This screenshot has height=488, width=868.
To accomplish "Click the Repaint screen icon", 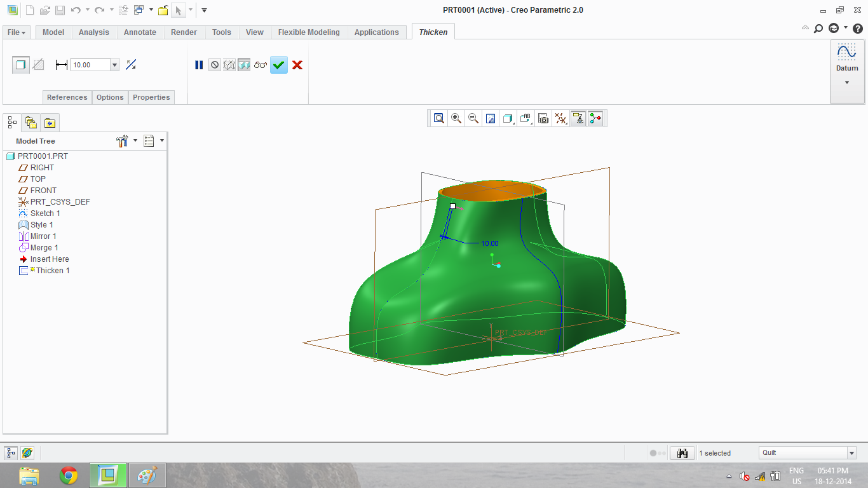I will [x=490, y=118].
